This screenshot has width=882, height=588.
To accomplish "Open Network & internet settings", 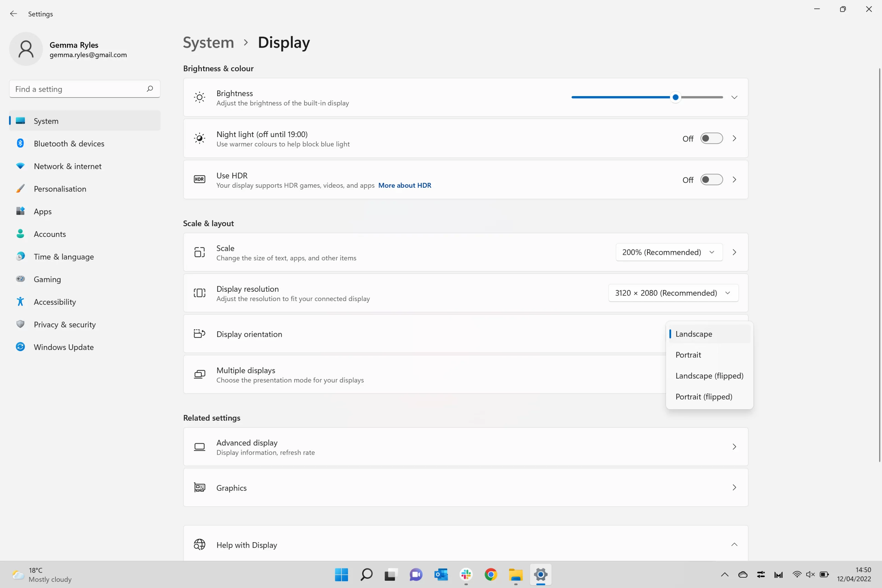I will pos(68,165).
